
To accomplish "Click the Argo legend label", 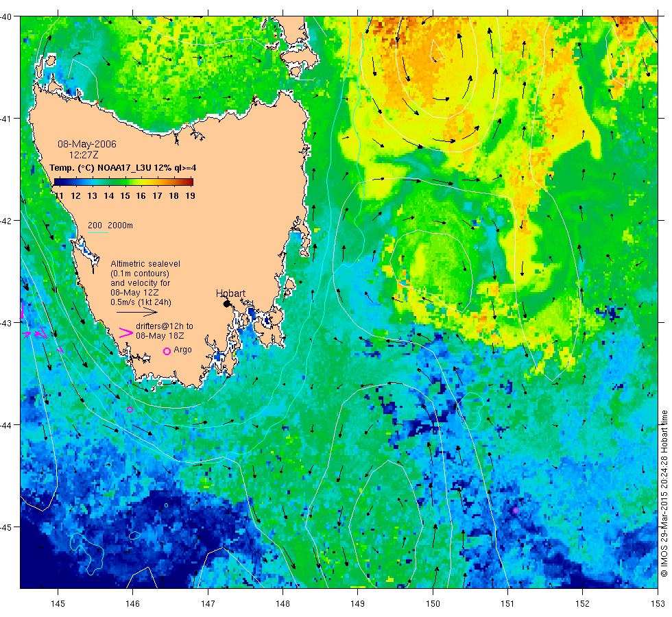I will pyautogui.click(x=182, y=350).
